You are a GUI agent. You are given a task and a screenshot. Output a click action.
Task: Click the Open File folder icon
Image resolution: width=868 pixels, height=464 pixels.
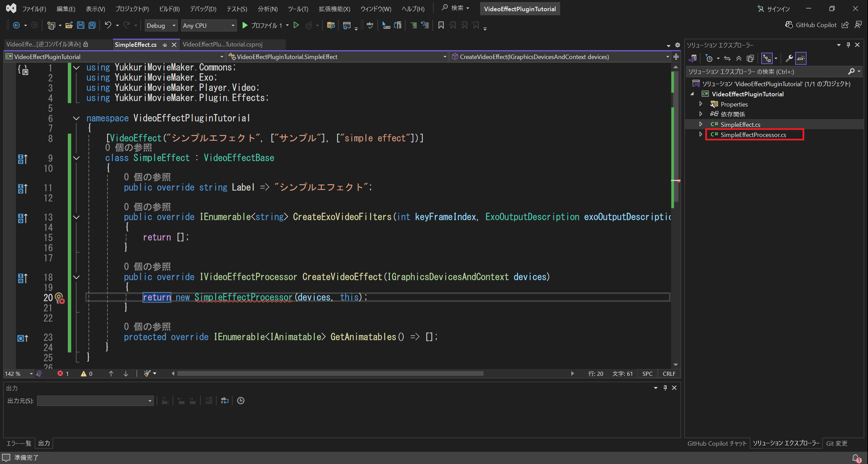pyautogui.click(x=69, y=25)
